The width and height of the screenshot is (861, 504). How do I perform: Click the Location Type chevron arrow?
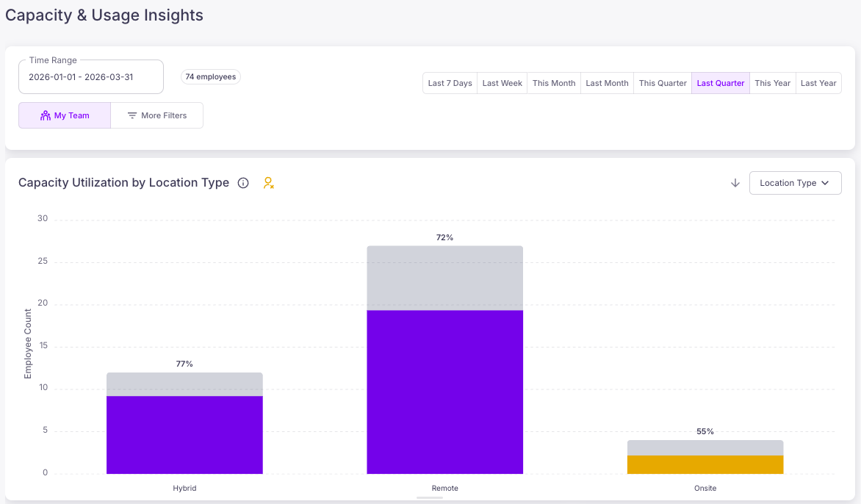click(x=825, y=183)
